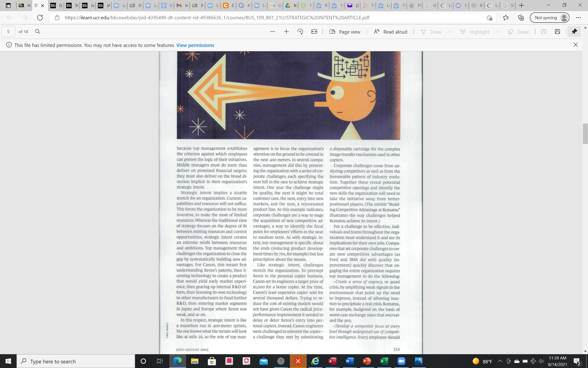
Task: Open Cortana circle button
Action: (x=143, y=361)
